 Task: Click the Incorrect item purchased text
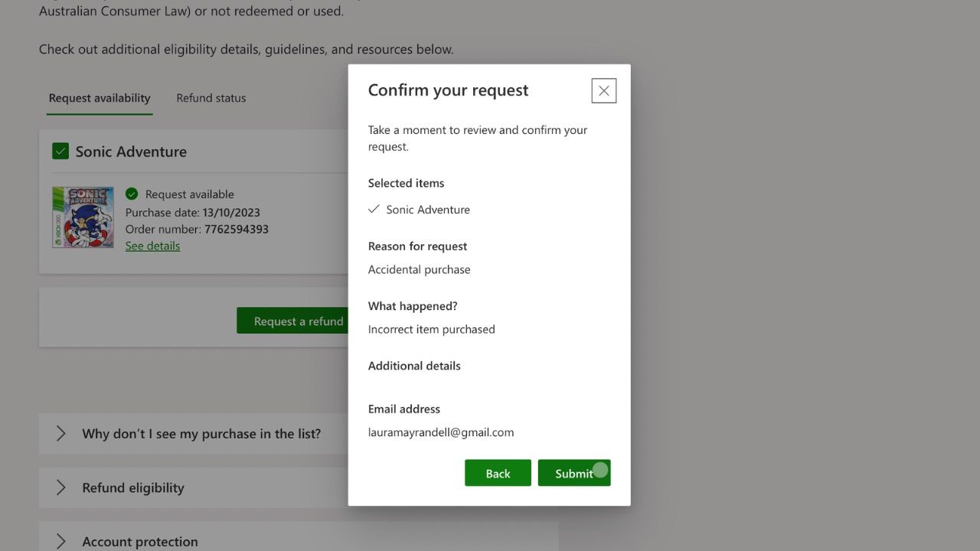[432, 329]
